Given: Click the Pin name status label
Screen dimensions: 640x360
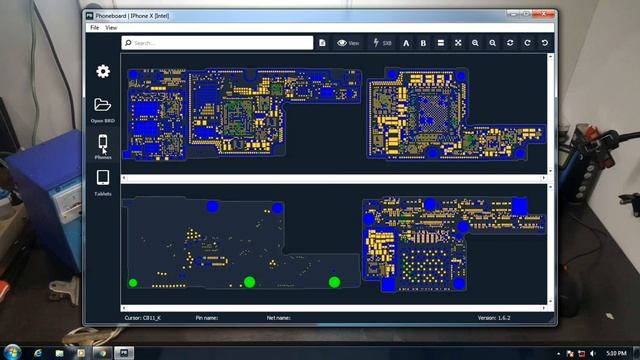Looking at the screenshot, I should tap(207, 318).
